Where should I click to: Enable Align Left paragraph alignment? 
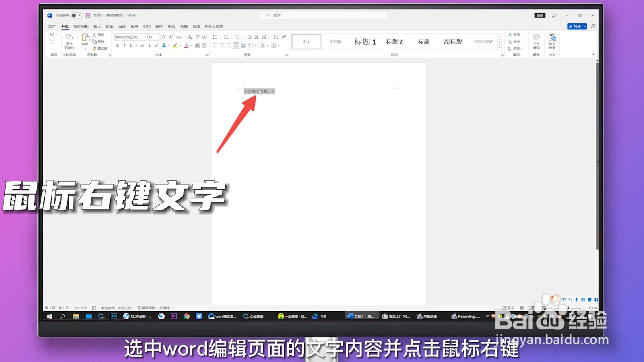click(x=215, y=46)
